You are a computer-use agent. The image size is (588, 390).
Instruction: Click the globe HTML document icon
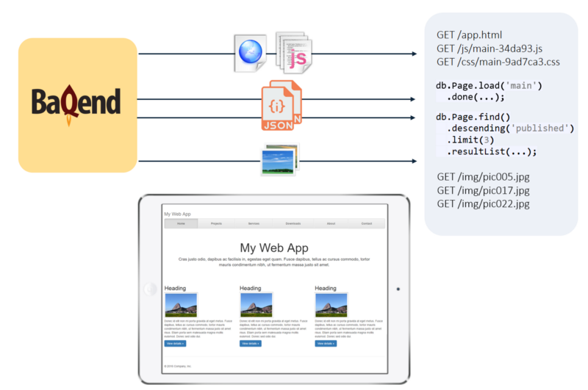coord(250,53)
